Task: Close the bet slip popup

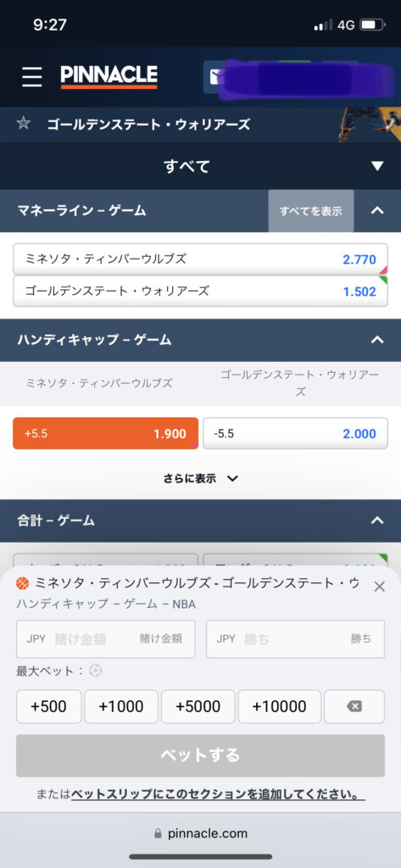Action: click(380, 587)
